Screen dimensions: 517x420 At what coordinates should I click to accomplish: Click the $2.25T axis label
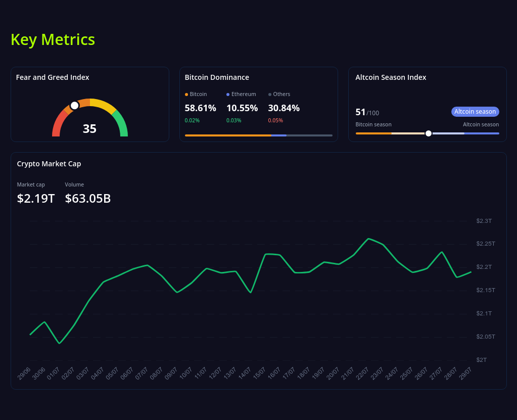coord(485,244)
